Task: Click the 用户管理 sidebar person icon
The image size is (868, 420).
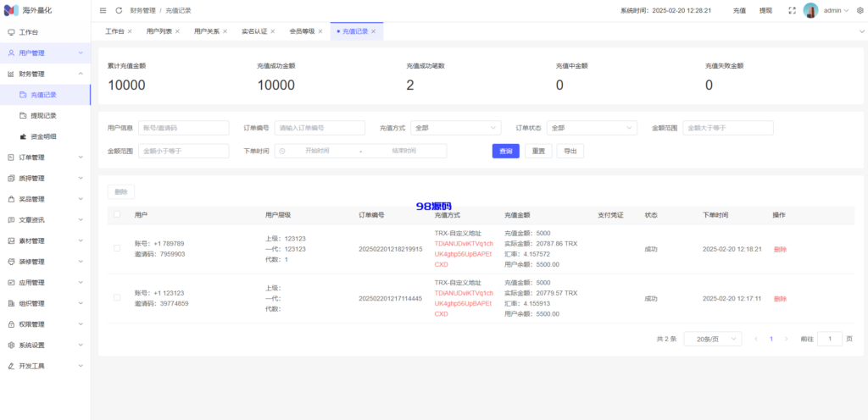Action: [x=11, y=53]
